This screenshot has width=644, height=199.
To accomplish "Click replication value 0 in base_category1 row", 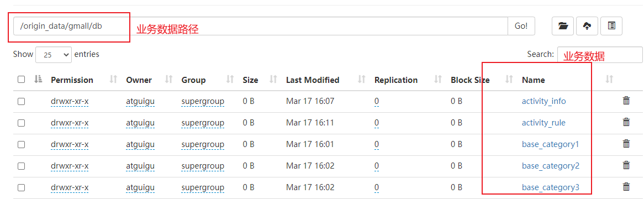I will click(x=377, y=144).
